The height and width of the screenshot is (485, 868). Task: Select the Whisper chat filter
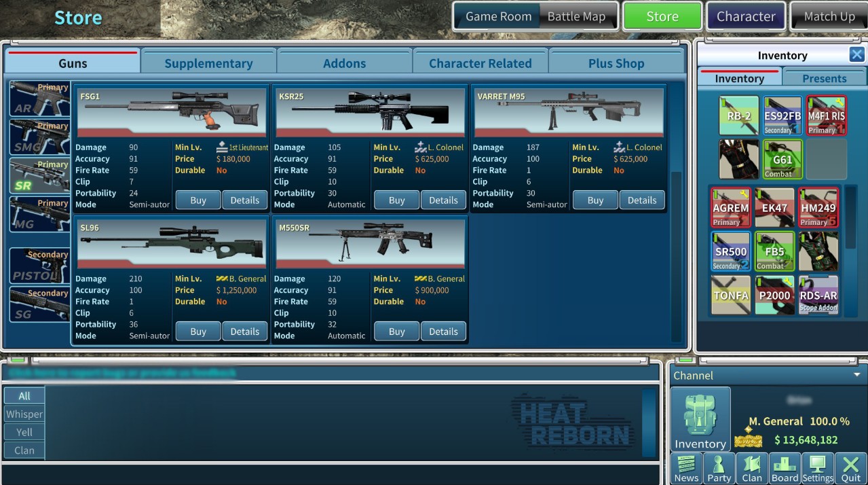click(24, 414)
